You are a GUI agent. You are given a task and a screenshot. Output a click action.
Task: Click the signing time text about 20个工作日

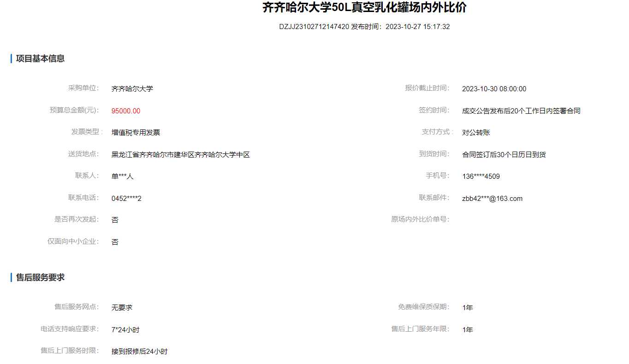click(x=521, y=111)
